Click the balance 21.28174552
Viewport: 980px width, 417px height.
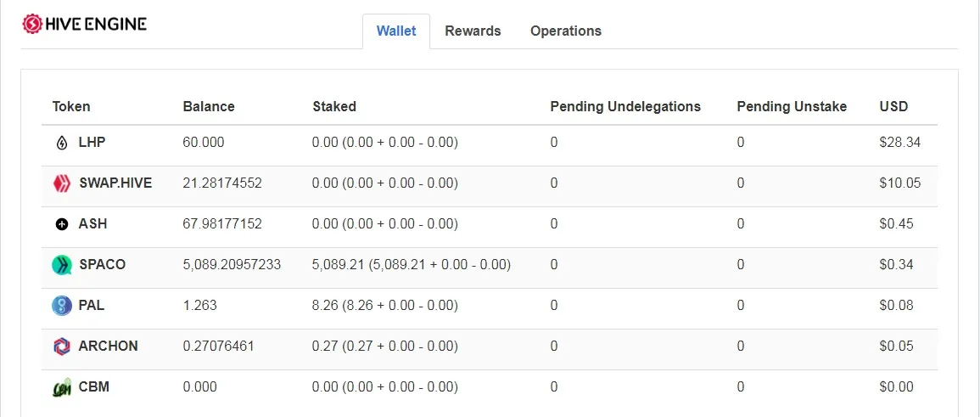222,183
